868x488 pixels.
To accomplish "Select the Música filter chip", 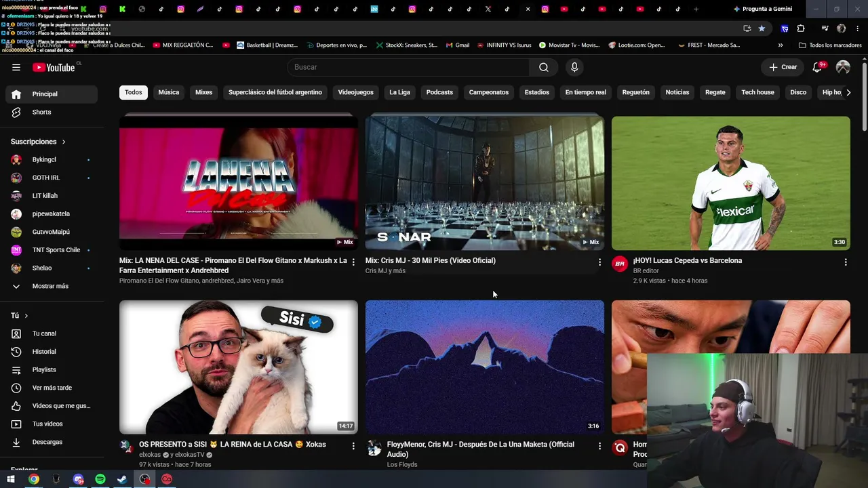I will click(169, 92).
